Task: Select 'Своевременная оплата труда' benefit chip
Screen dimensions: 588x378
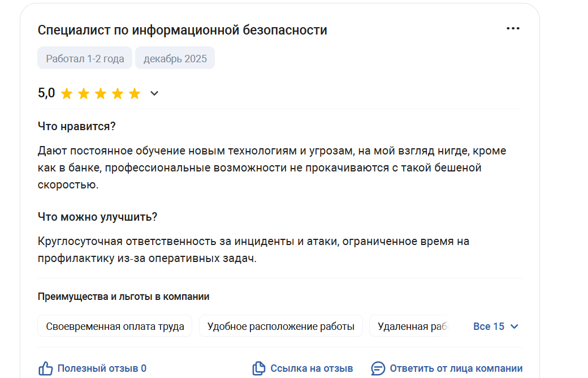Action: pos(115,327)
